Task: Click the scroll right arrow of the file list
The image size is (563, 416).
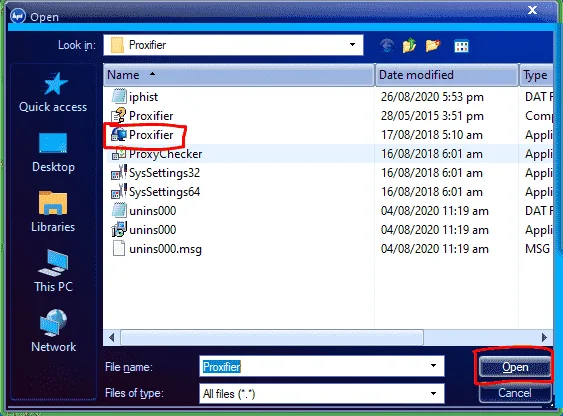Action: [x=544, y=337]
